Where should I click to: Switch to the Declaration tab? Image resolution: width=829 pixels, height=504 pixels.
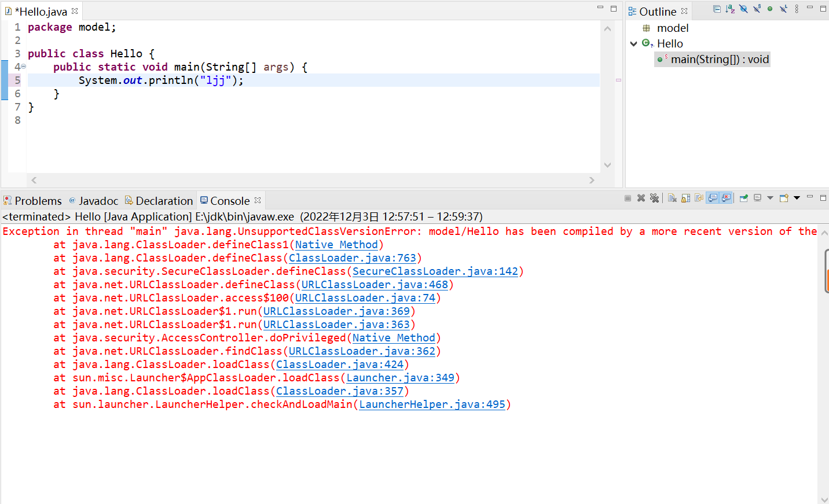pos(159,200)
